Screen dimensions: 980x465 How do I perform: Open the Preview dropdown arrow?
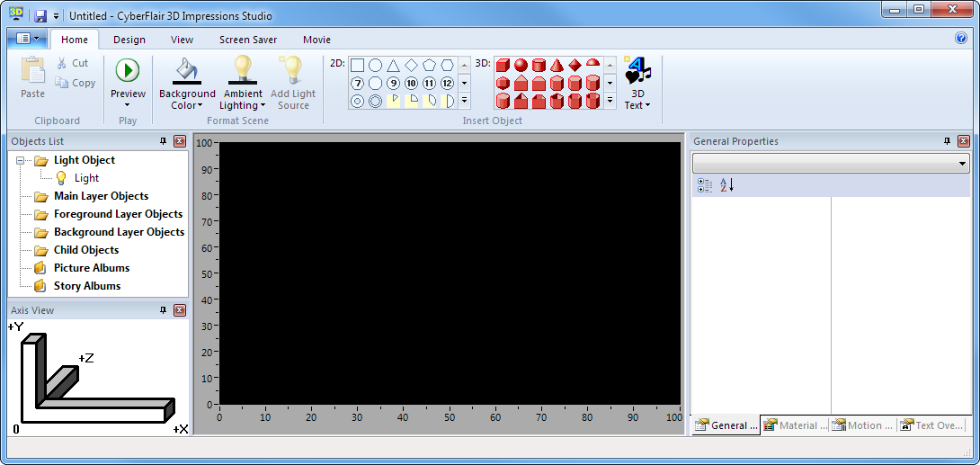pyautogui.click(x=128, y=105)
